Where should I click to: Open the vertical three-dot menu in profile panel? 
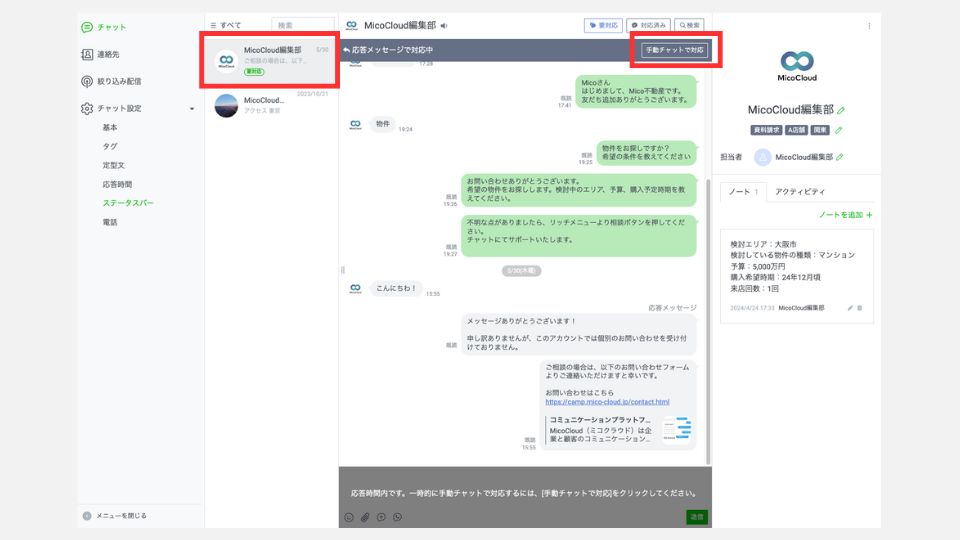869,26
